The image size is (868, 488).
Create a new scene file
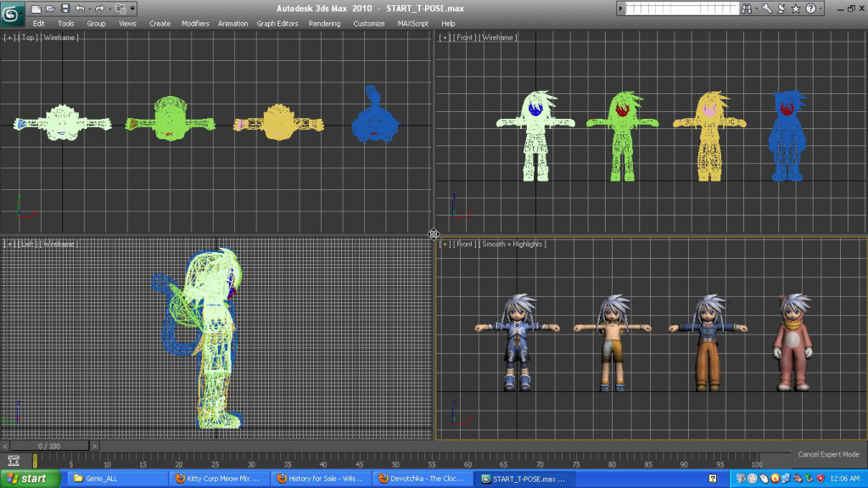(x=36, y=8)
